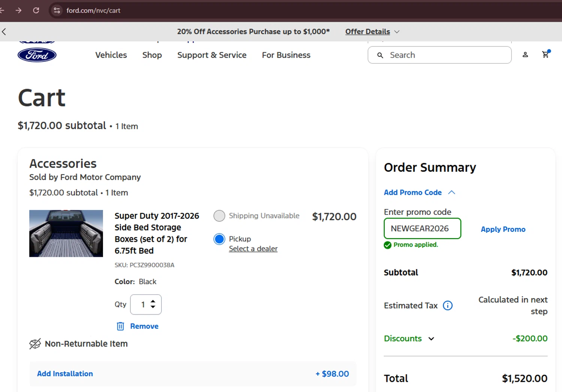This screenshot has height=392, width=562.
Task: Click the Search input box
Action: click(x=439, y=55)
